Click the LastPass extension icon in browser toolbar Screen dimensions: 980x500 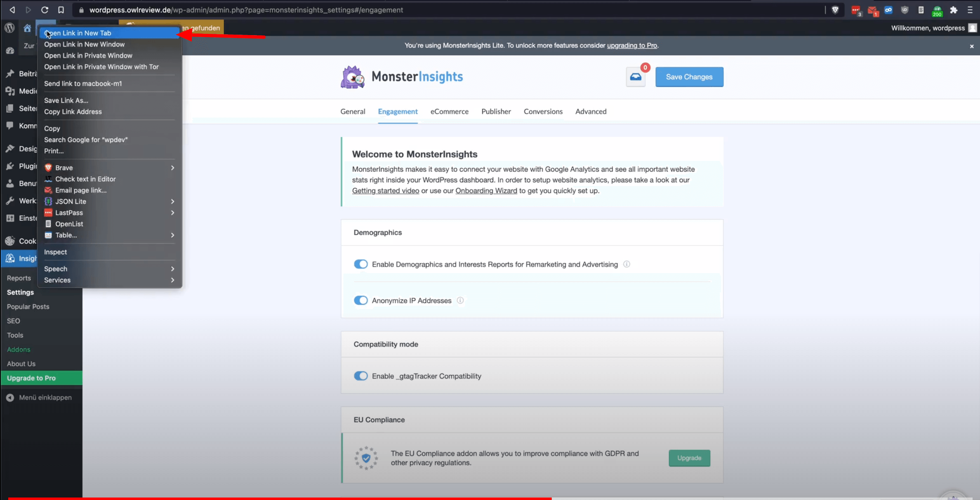[x=856, y=10]
